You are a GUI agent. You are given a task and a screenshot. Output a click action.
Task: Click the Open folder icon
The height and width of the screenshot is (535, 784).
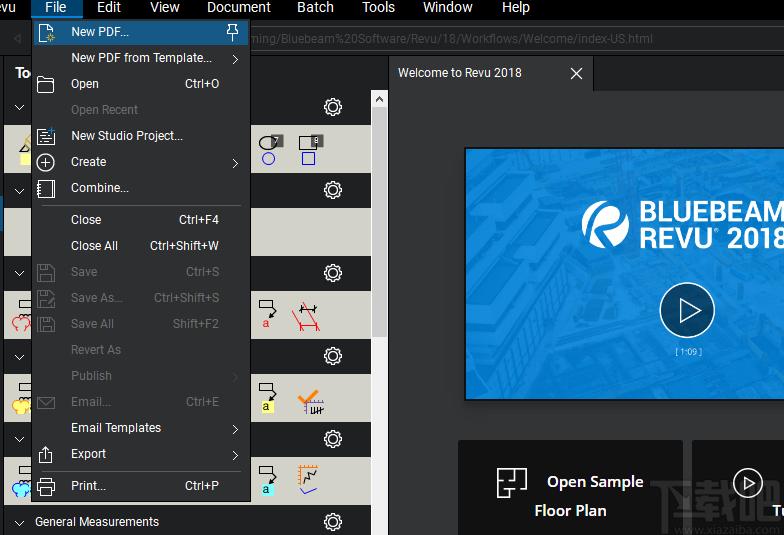(46, 84)
